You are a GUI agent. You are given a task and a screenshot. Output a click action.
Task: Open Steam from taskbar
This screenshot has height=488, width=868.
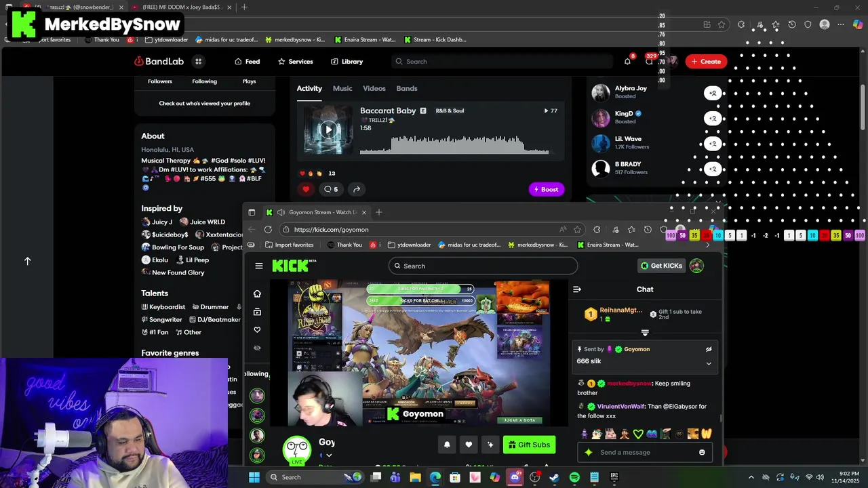554,477
